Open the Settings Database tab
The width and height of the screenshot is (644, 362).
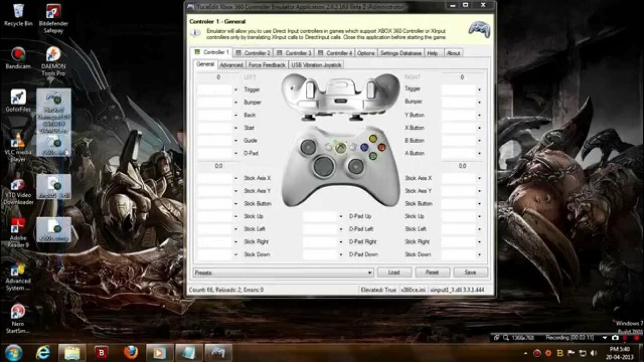401,53
